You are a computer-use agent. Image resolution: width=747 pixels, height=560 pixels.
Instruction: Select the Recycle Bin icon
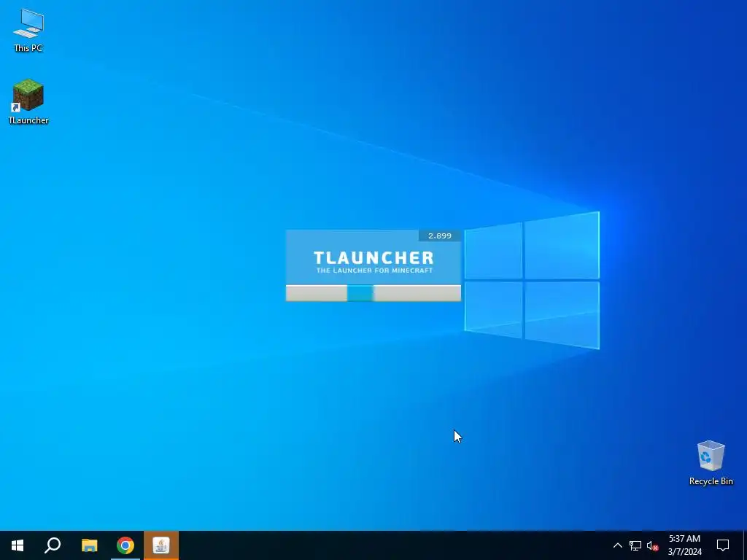(x=711, y=462)
